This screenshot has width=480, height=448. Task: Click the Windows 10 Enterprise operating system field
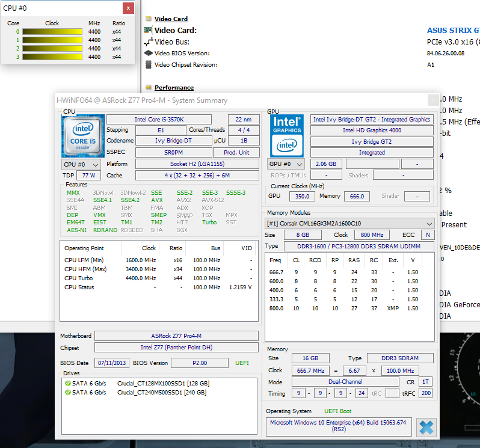tap(338, 426)
